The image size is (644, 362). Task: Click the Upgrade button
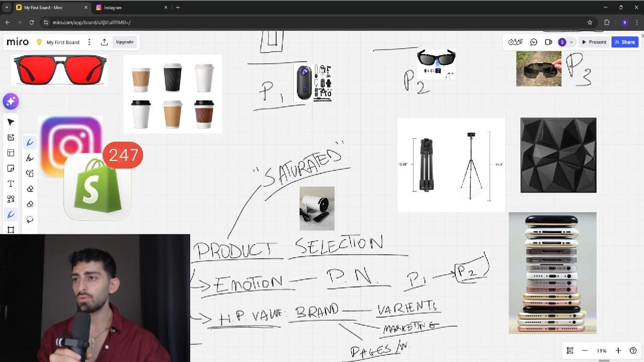(125, 42)
